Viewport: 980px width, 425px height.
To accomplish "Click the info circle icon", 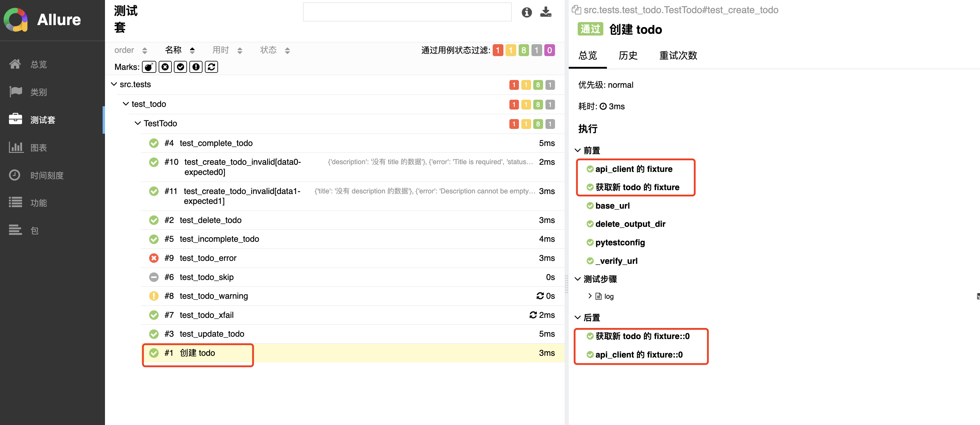I will point(526,12).
